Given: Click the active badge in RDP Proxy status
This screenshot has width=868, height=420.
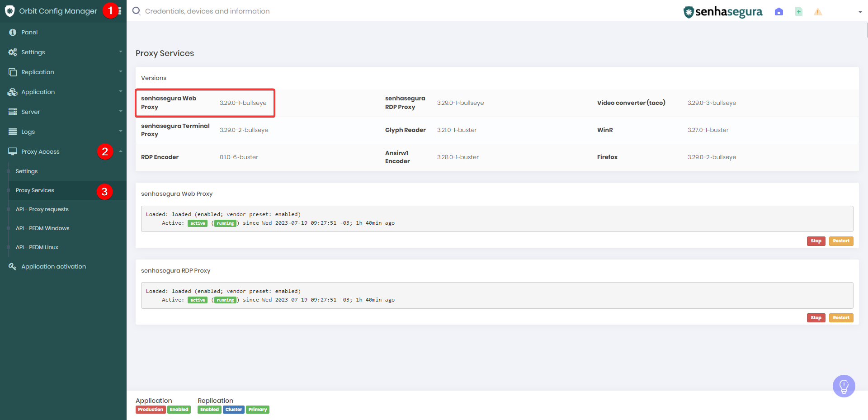Looking at the screenshot, I should click(198, 300).
